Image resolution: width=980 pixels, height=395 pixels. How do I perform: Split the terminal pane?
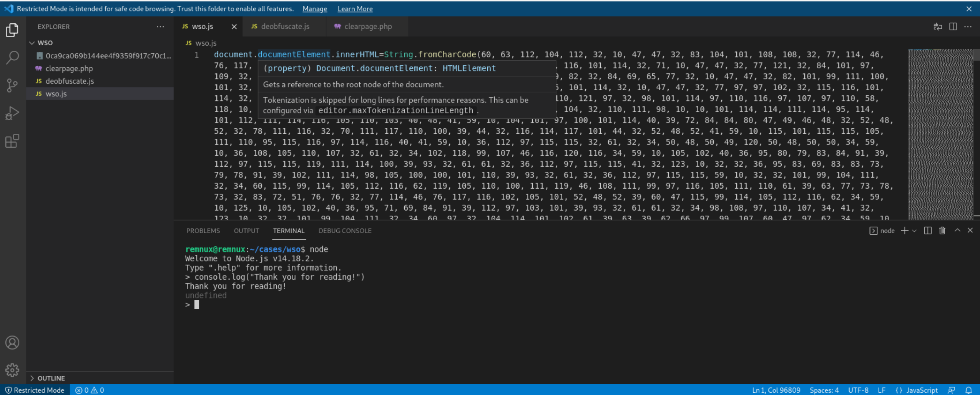[x=928, y=230]
